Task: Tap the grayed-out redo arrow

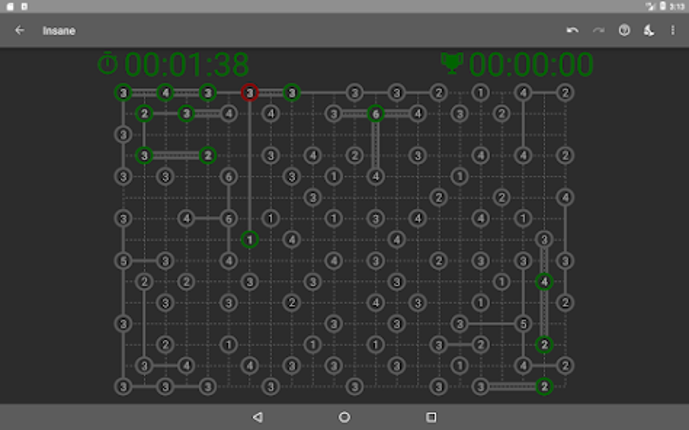Action: click(598, 30)
